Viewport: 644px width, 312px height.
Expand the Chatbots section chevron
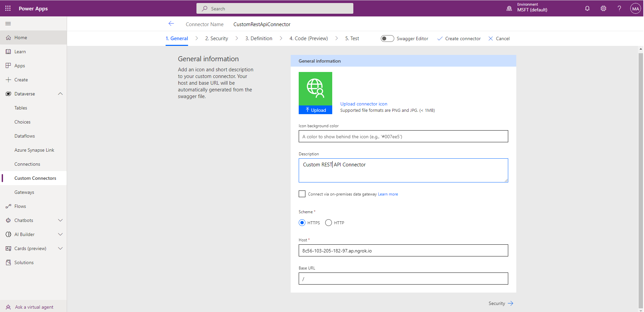[60, 220]
